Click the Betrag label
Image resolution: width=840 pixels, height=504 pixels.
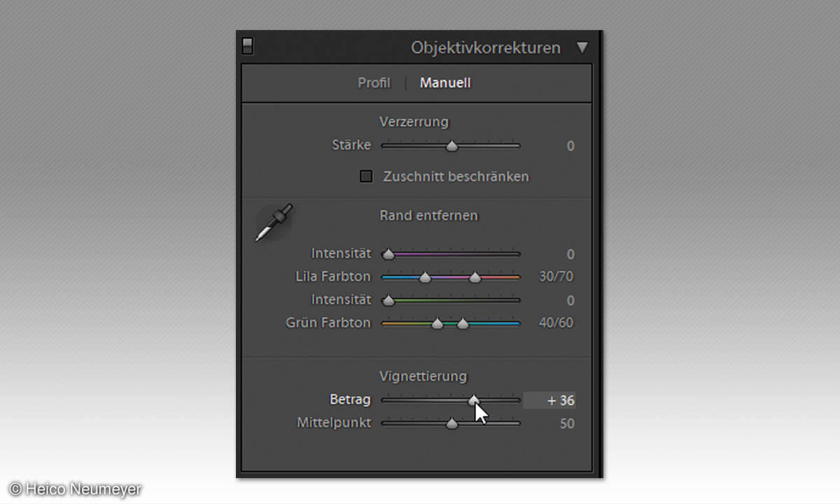(x=350, y=400)
